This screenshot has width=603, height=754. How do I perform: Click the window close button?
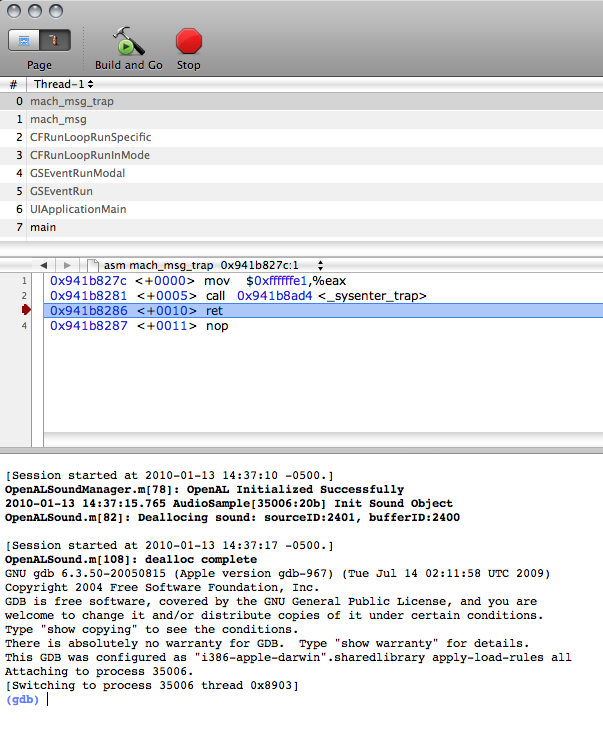coord(14,11)
